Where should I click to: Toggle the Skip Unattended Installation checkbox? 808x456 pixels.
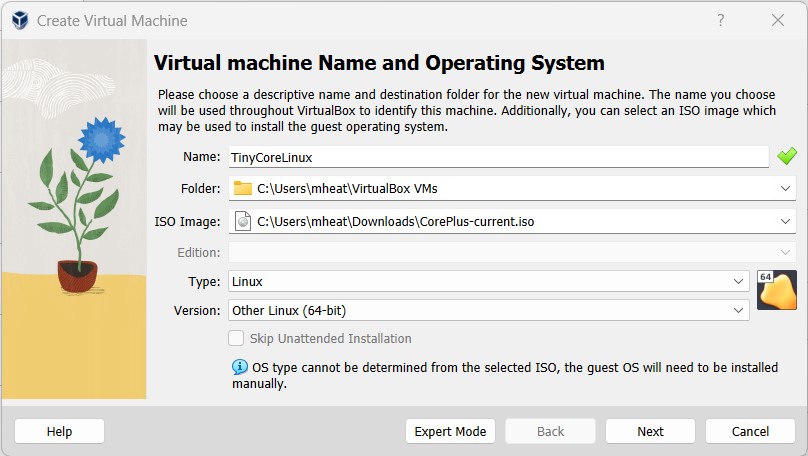[236, 339]
